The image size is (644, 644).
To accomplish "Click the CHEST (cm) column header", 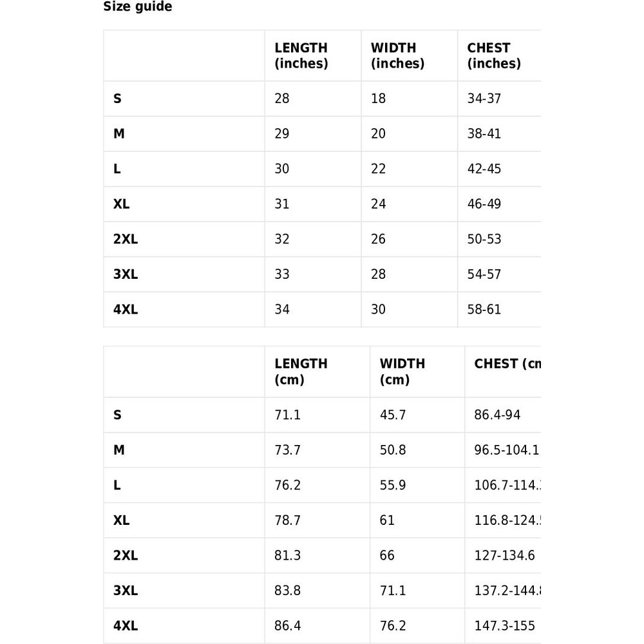I will pyautogui.click(x=507, y=364).
